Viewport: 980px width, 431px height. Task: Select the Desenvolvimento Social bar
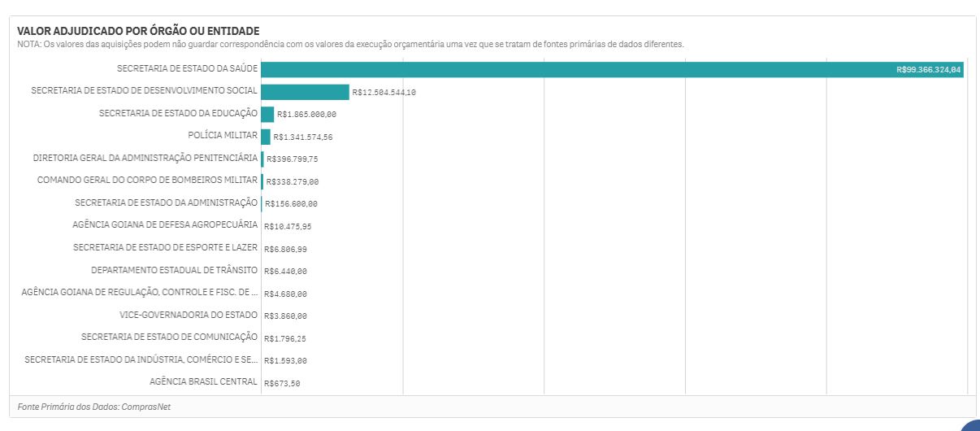click(x=305, y=92)
